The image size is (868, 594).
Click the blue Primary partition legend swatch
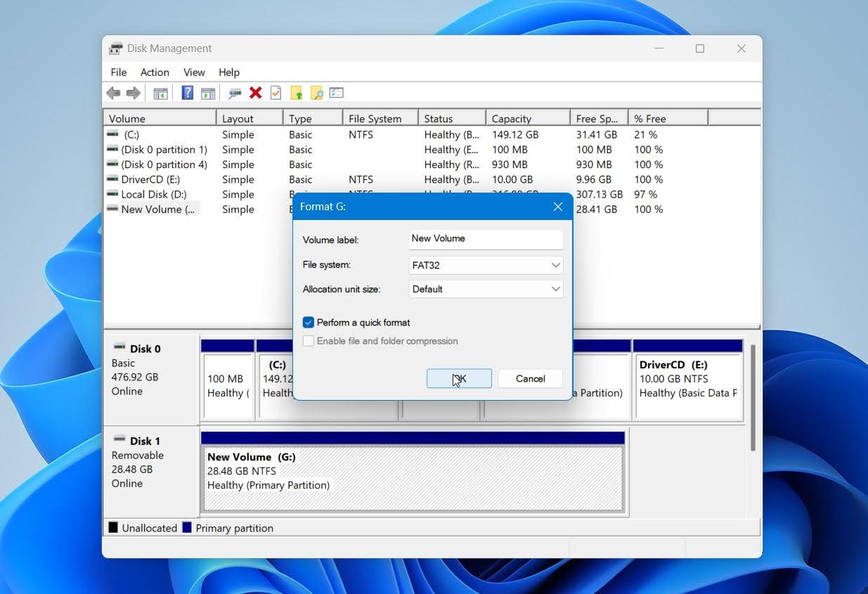187,527
